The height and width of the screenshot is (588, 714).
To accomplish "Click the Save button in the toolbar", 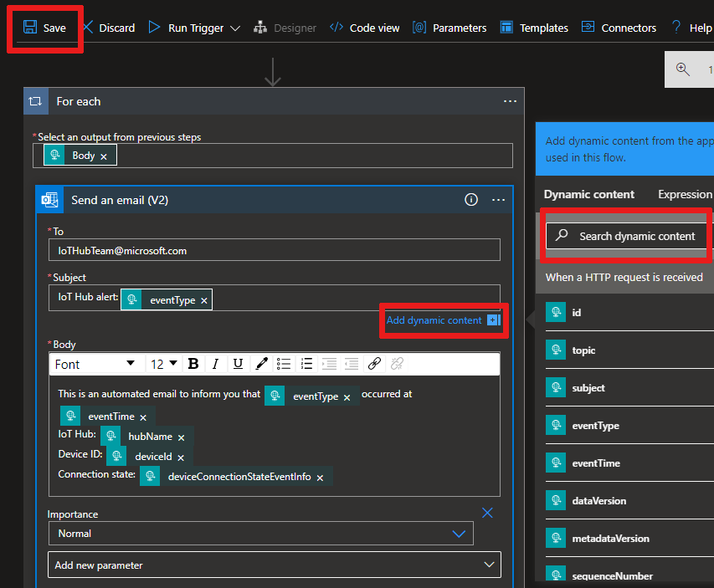I will pyautogui.click(x=45, y=28).
